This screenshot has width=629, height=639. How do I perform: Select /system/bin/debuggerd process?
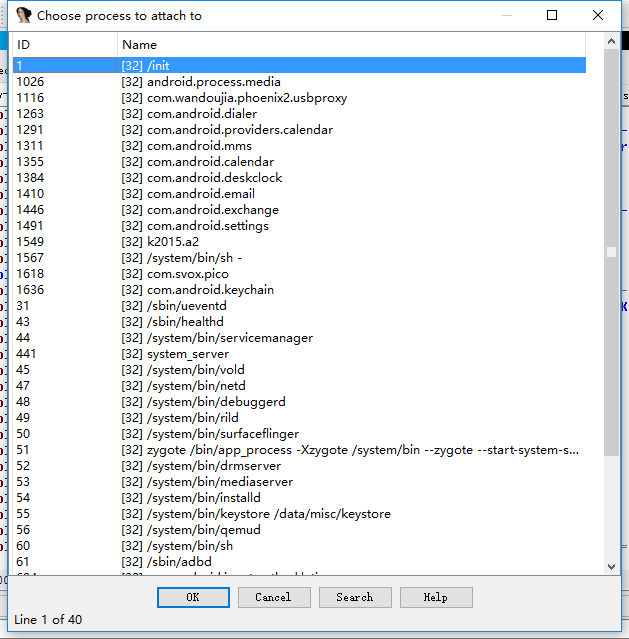(x=300, y=402)
